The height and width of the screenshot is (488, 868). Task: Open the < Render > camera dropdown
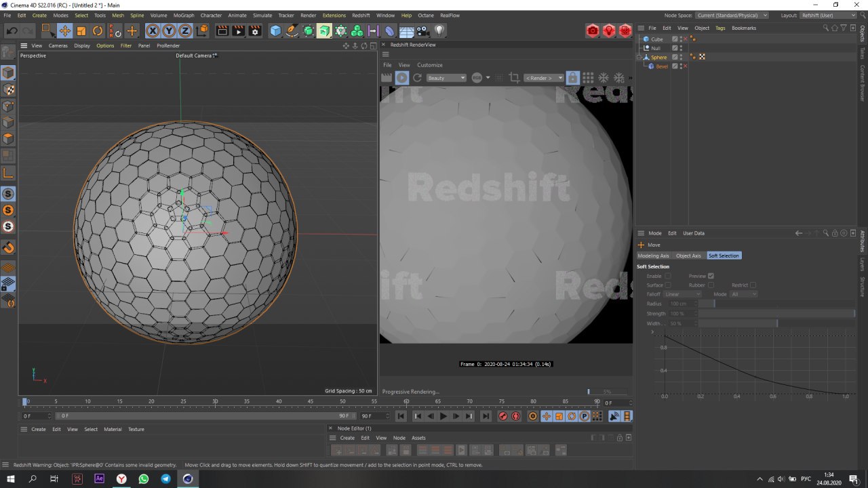[x=544, y=78]
